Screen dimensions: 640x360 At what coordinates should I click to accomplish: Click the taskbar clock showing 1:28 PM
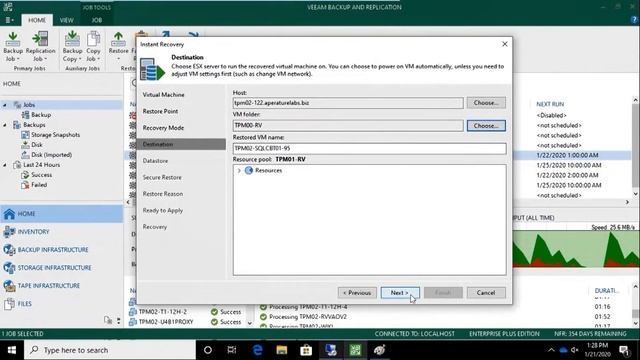point(597,350)
